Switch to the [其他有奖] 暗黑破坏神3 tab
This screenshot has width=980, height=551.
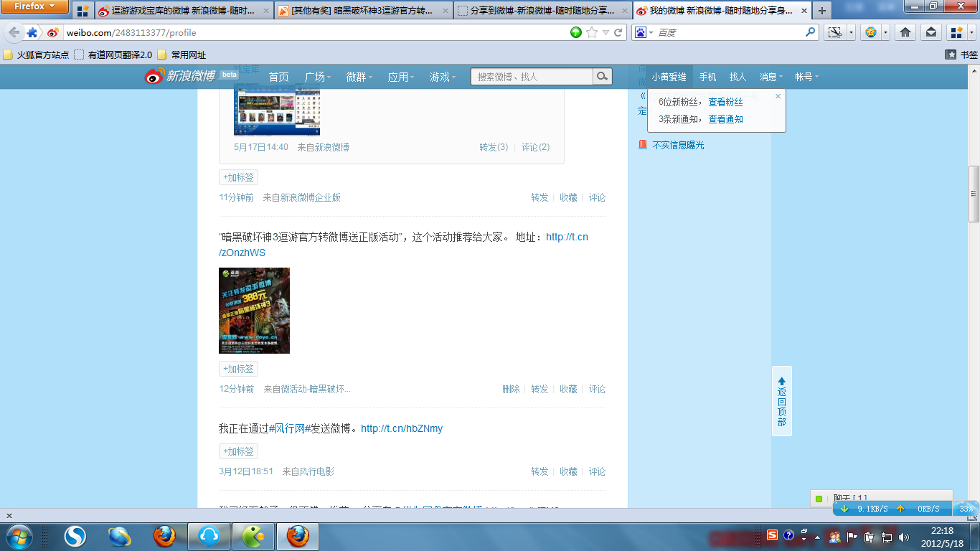tap(362, 11)
